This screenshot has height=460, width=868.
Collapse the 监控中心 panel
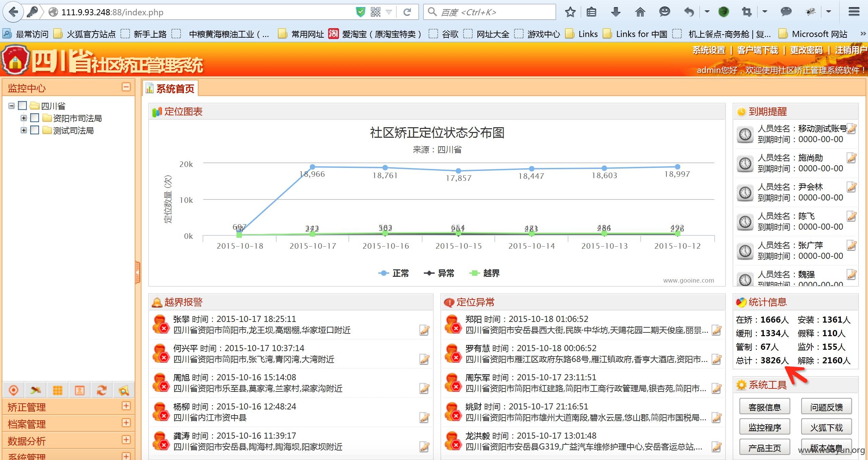click(126, 87)
